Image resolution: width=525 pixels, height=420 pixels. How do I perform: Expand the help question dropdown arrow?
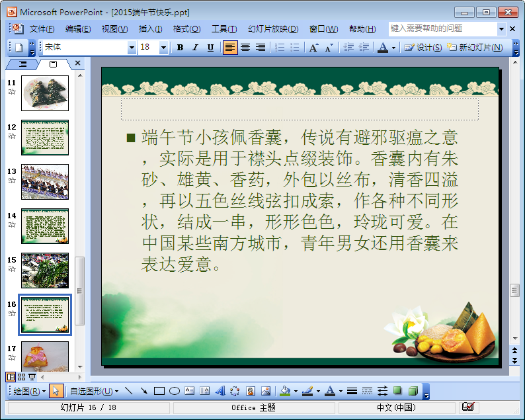click(x=501, y=29)
